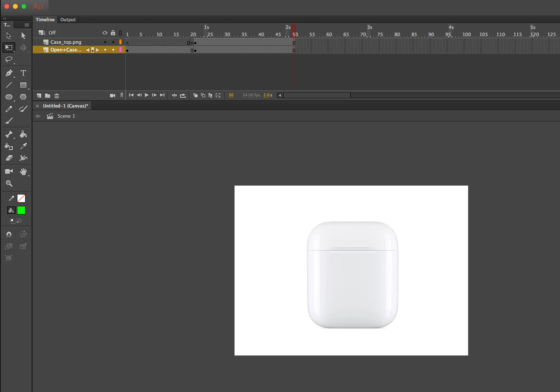Viewport: 560px width, 392px height.
Task: Toggle visibility of Case_top.png layer
Action: click(105, 42)
